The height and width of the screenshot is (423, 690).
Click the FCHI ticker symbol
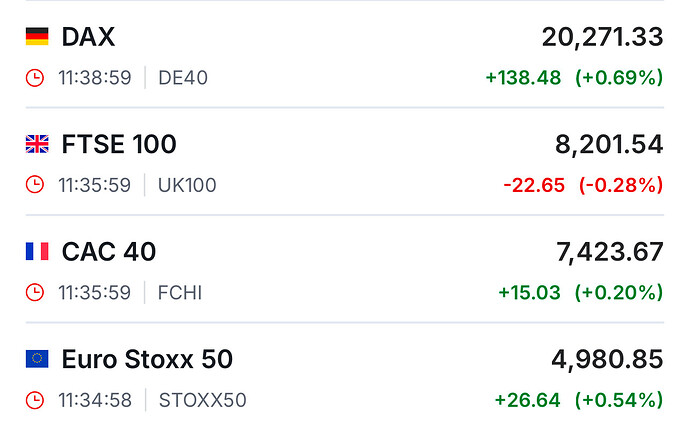[x=180, y=293]
